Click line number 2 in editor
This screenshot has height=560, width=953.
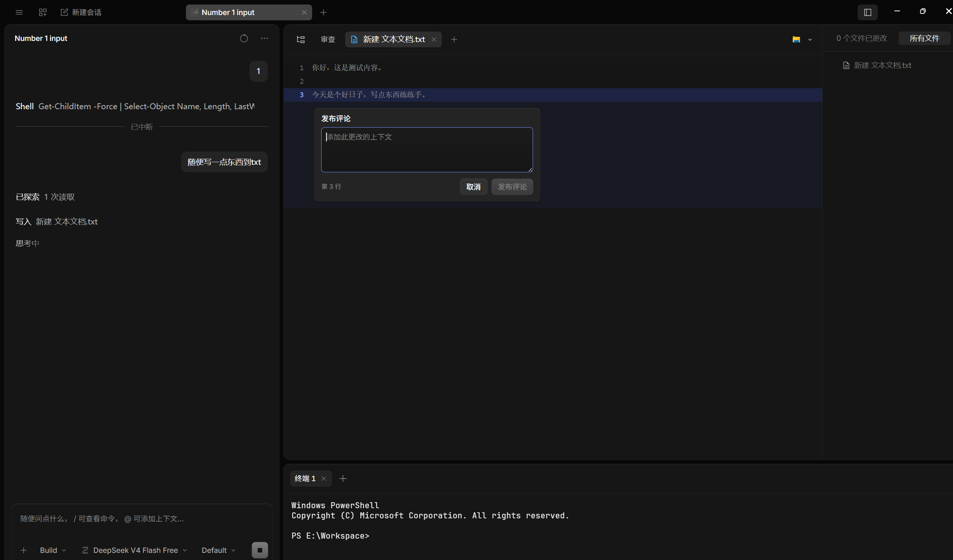[x=301, y=81]
